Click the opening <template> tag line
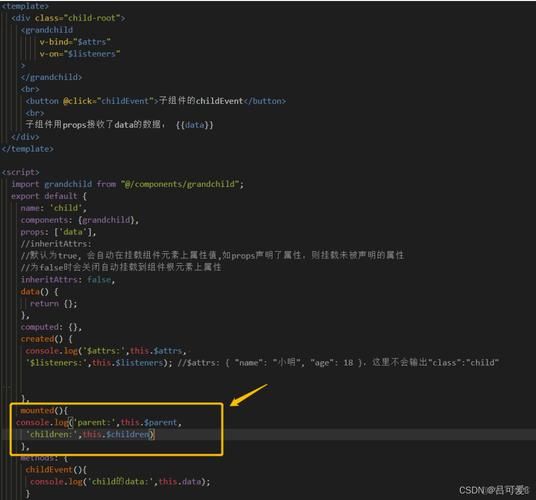The height and width of the screenshot is (500, 536). [25, 6]
